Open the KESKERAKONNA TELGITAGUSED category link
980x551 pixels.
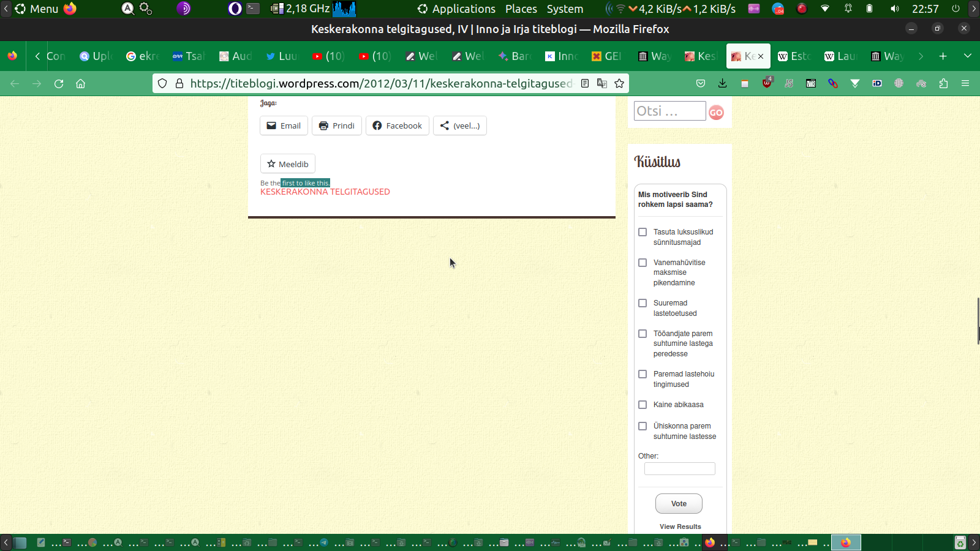coord(325,192)
